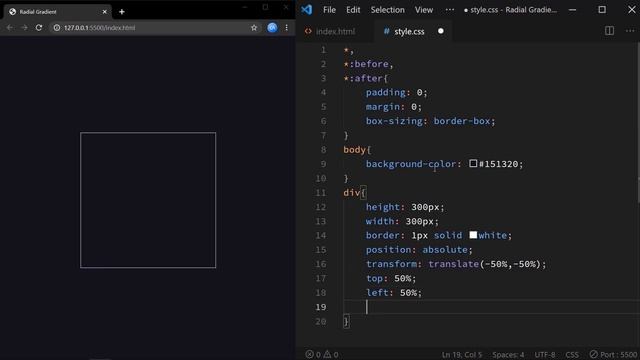640x360 pixels.
Task: Open the browser three-dot menu
Action: (x=287, y=28)
